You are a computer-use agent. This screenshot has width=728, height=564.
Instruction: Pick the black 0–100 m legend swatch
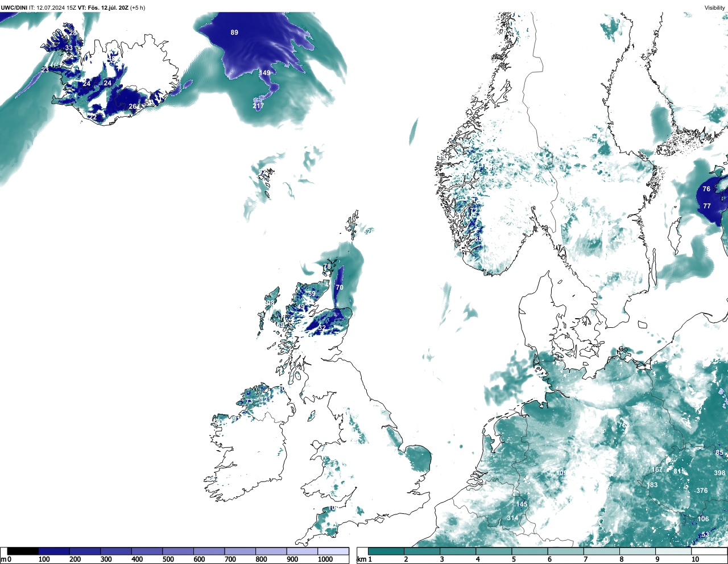click(x=23, y=551)
